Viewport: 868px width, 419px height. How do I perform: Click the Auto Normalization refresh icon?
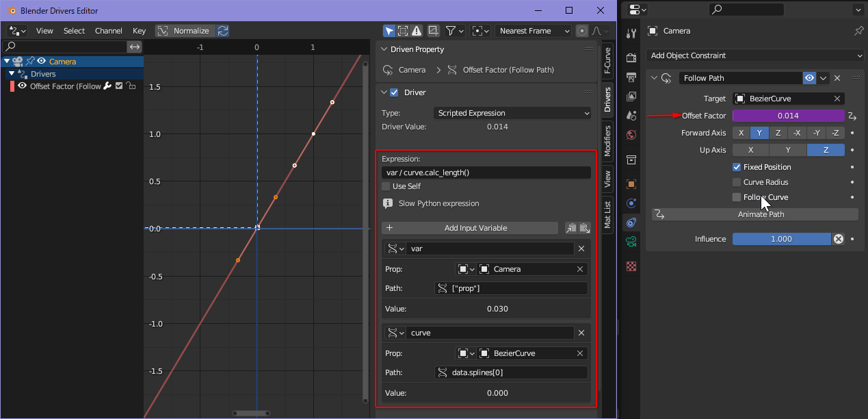223,31
